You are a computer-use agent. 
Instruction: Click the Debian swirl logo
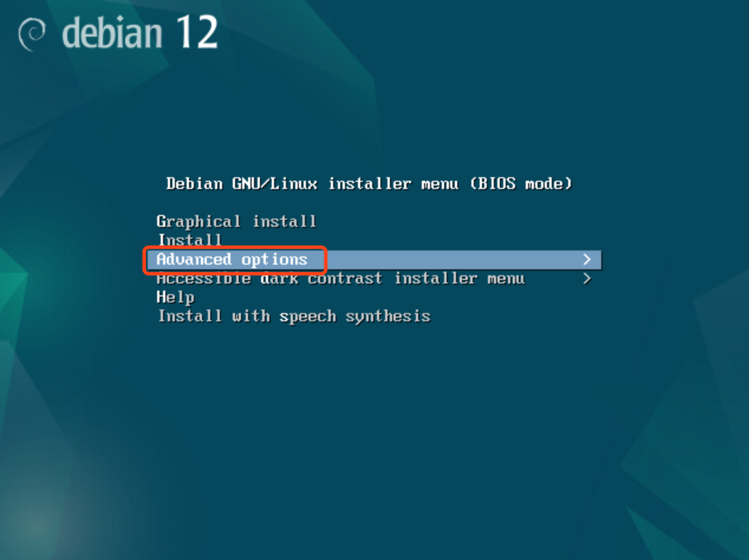pyautogui.click(x=32, y=34)
